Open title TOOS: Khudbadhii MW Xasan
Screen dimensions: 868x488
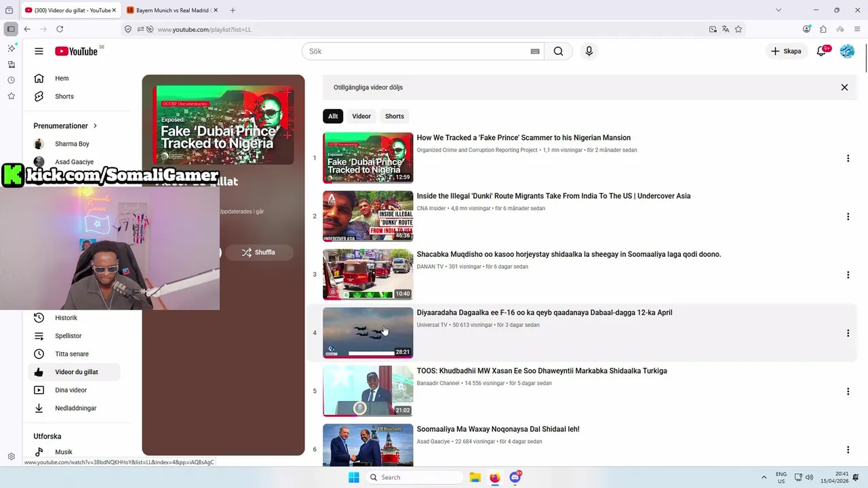point(542,371)
